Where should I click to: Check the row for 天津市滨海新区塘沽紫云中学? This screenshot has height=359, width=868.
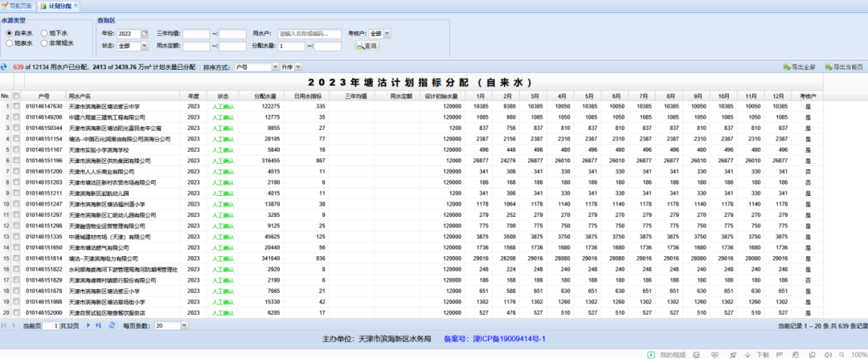[x=16, y=106]
